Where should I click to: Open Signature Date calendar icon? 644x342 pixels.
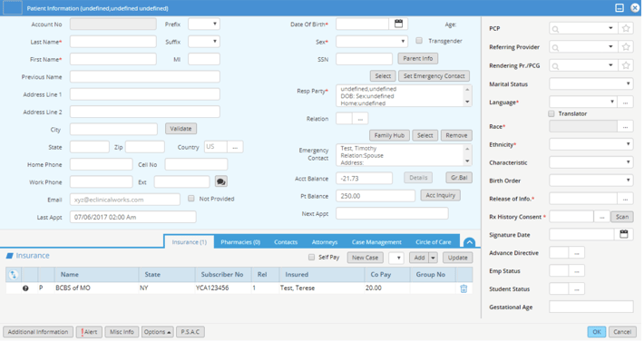coord(623,234)
